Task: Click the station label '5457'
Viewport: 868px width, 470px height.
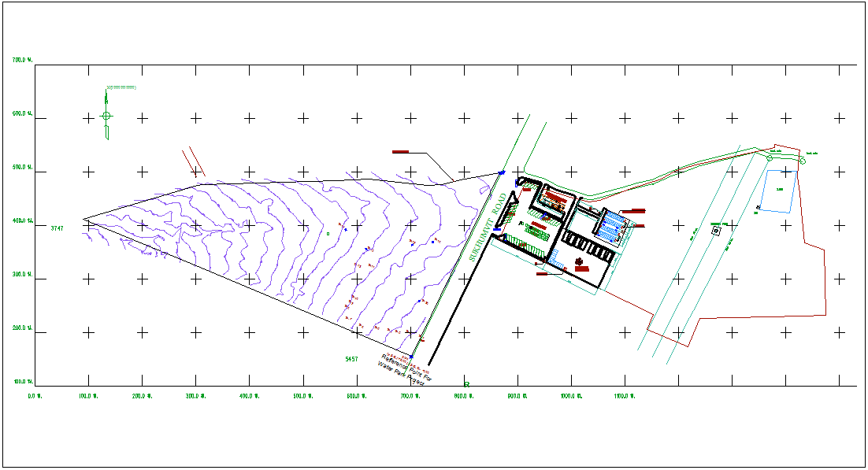Action: click(x=351, y=359)
